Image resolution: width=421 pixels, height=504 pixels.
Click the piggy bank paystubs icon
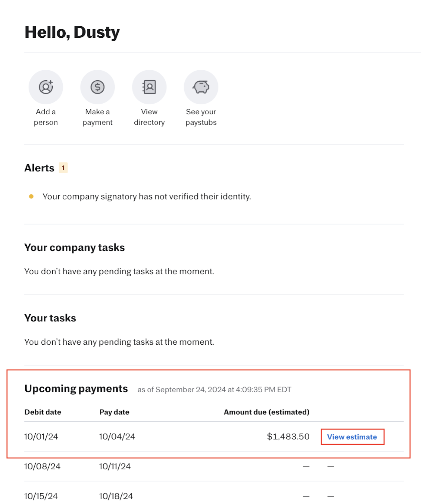pos(201,87)
